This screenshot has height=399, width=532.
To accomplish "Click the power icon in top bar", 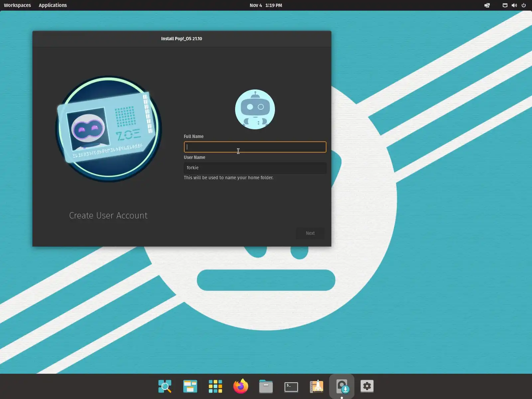I will point(524,5).
